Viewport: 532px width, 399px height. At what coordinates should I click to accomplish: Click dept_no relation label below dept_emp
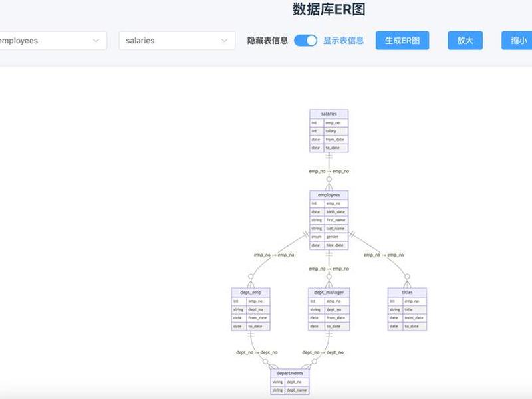257,353
